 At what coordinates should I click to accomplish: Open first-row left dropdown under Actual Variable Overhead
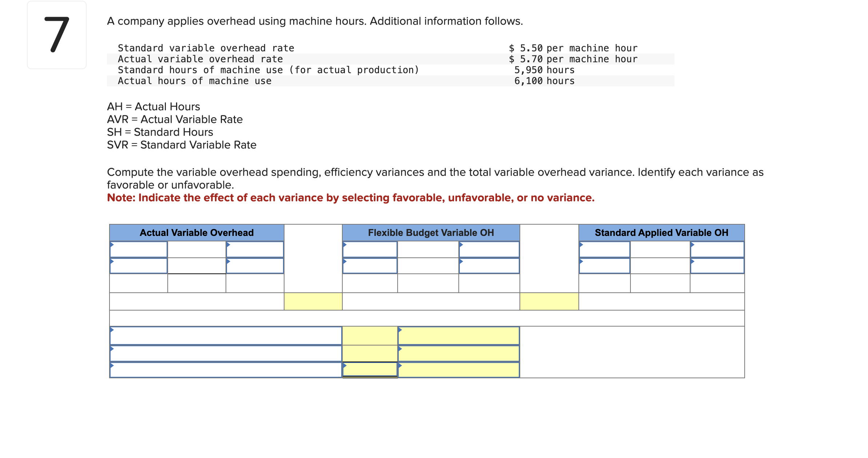138,250
